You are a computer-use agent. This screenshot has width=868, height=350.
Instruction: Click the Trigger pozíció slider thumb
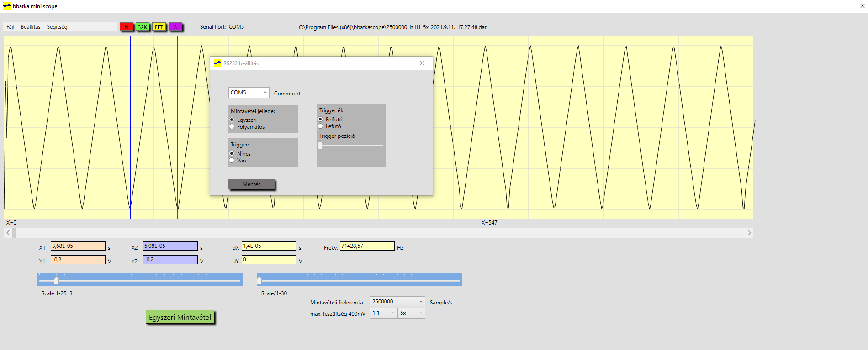point(320,146)
